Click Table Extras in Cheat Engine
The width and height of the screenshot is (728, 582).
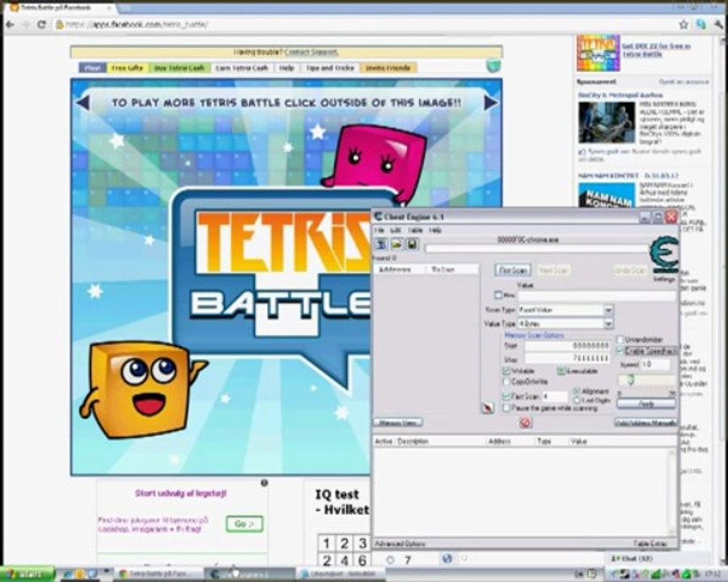click(x=650, y=543)
